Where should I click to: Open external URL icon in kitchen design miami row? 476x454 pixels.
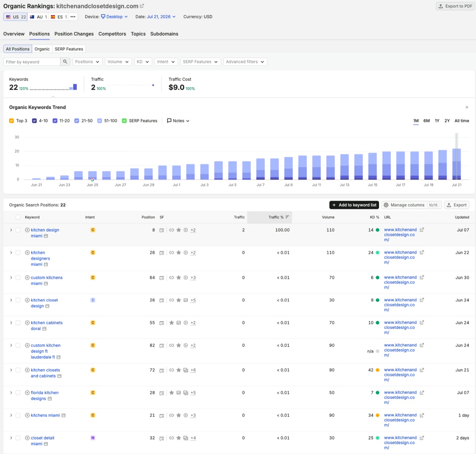click(422, 230)
